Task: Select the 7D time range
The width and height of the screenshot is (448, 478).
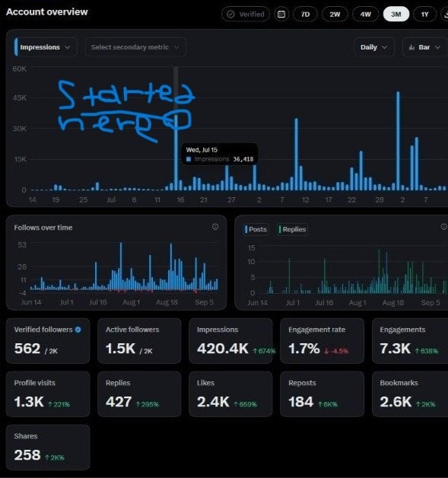Action: (305, 14)
